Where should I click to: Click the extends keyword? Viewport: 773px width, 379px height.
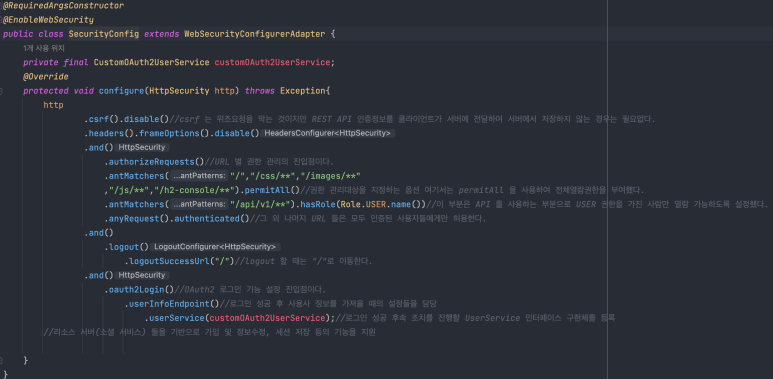tap(161, 34)
